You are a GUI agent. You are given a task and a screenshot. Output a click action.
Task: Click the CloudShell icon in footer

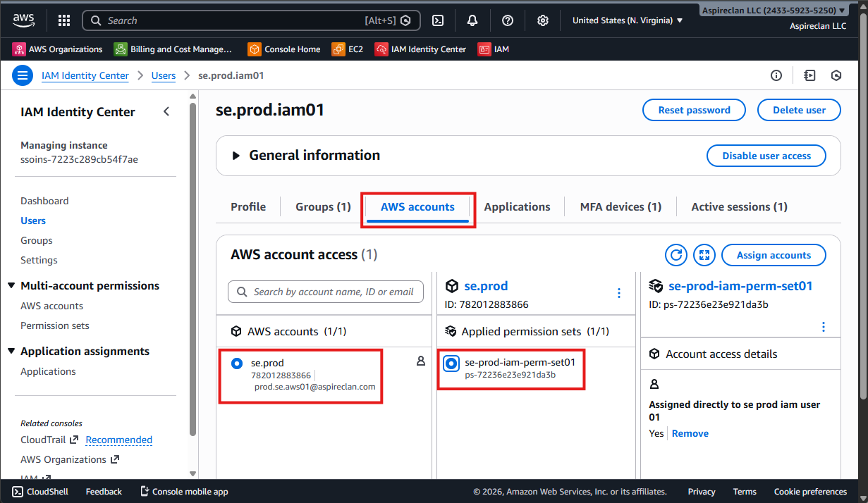point(18,492)
